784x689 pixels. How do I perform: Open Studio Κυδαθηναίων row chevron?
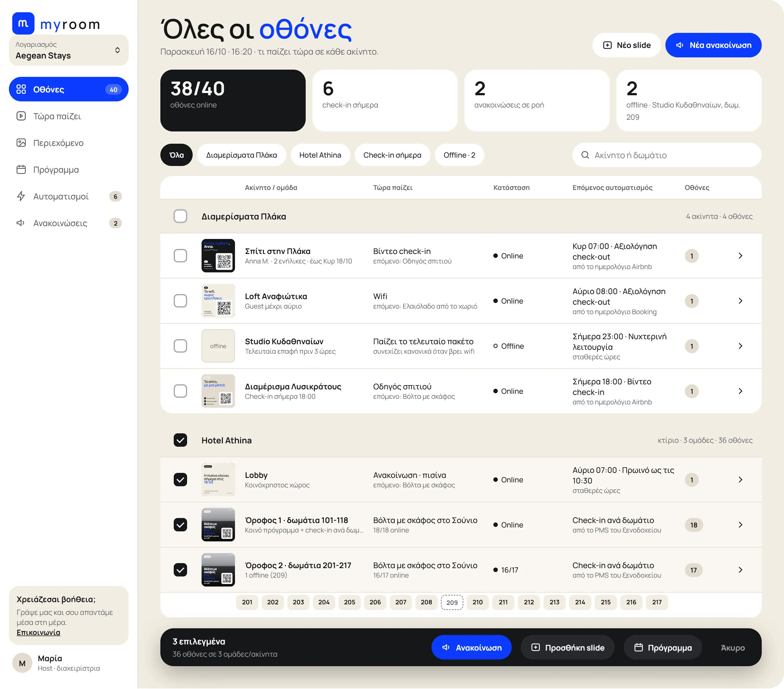click(x=740, y=346)
